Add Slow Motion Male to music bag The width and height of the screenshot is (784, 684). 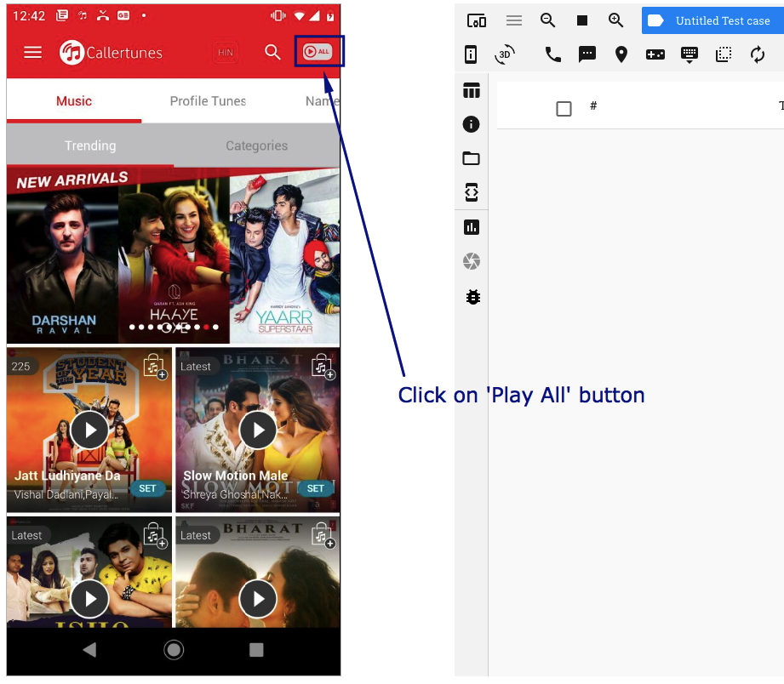pyautogui.click(x=323, y=368)
